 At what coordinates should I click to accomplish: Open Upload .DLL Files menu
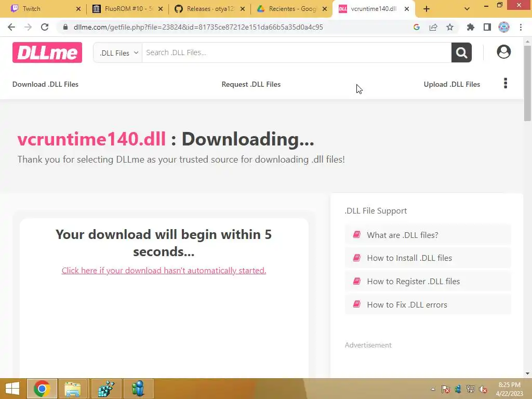click(x=452, y=84)
